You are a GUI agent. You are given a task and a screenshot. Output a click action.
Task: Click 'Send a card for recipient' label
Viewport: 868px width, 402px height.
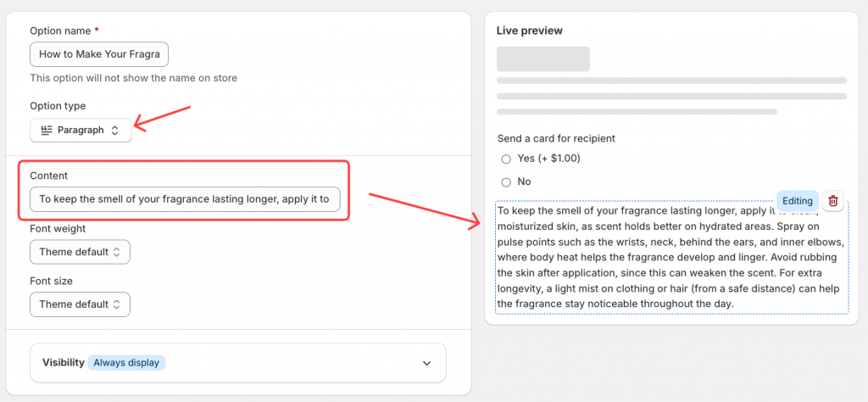(556, 138)
